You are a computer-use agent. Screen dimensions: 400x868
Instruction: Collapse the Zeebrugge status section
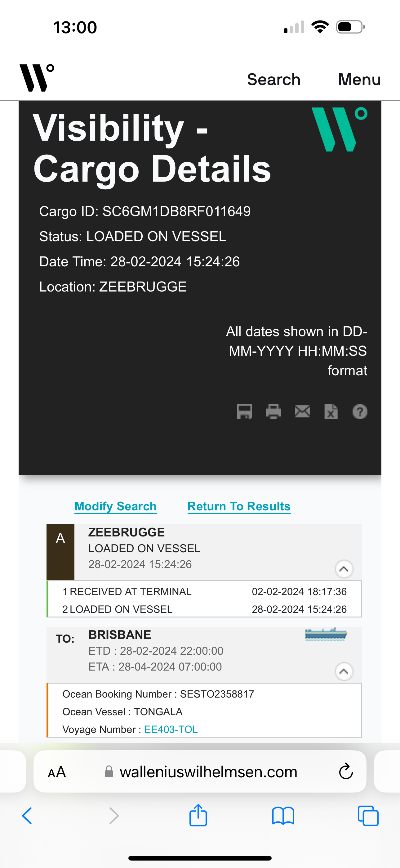pos(344,569)
